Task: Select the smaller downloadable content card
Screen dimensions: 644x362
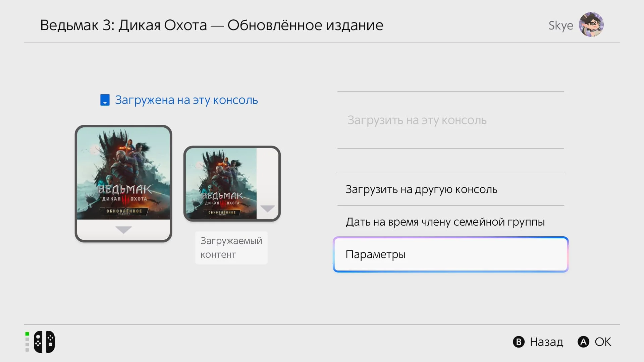Action: tap(232, 184)
